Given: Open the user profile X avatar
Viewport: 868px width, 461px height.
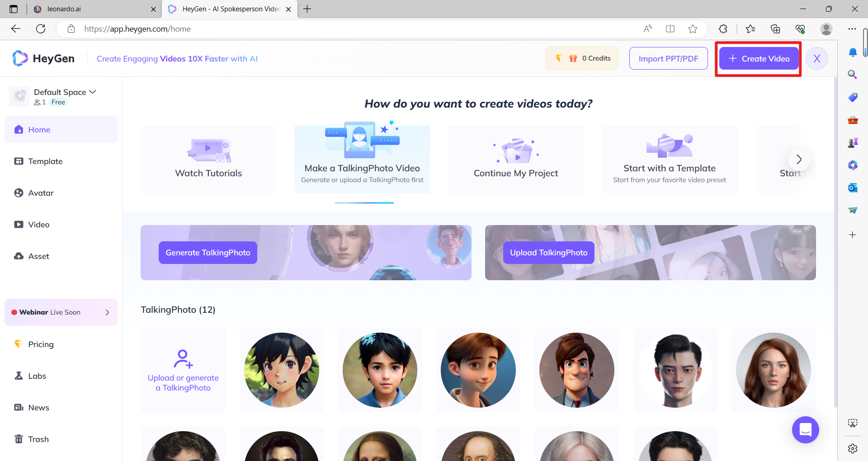Looking at the screenshot, I should (816, 59).
